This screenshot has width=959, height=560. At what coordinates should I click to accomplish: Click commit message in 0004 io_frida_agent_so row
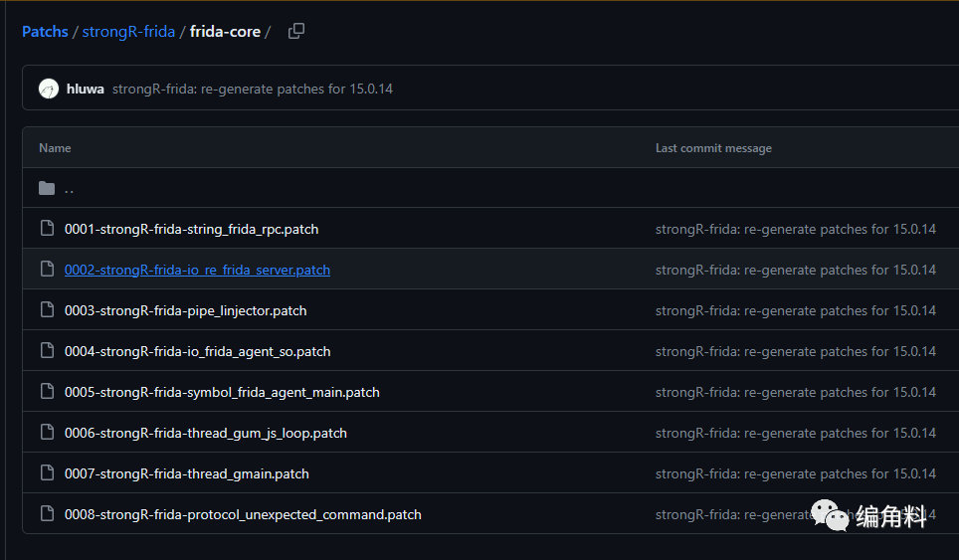(796, 351)
